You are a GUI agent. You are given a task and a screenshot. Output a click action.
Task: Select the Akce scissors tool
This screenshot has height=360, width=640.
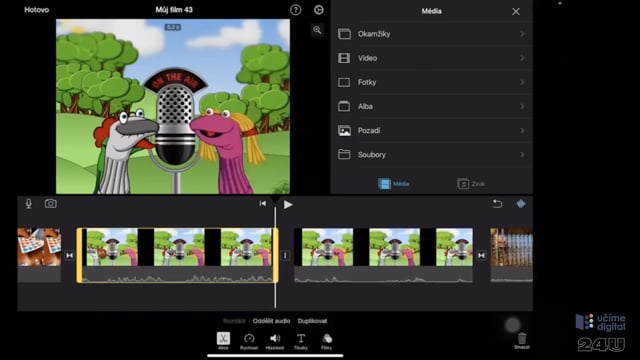(x=223, y=341)
